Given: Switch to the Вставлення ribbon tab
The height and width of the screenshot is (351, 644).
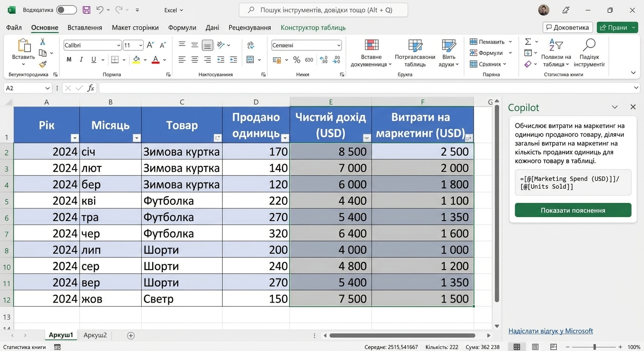Looking at the screenshot, I should [85, 27].
